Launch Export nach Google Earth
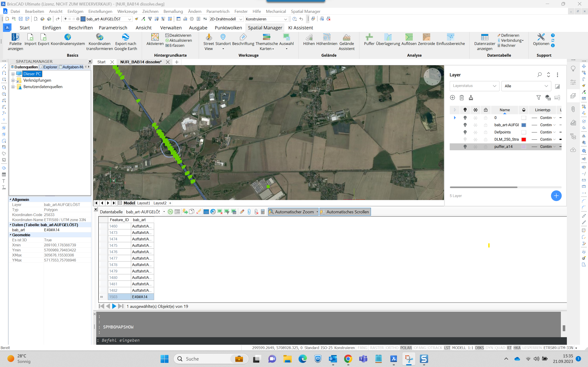 pos(125,37)
